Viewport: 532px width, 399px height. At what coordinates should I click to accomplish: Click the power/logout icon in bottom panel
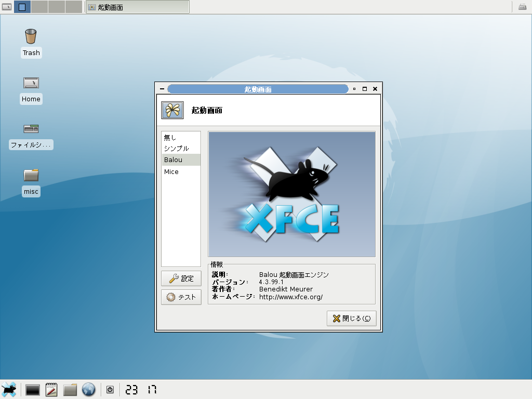click(x=110, y=390)
